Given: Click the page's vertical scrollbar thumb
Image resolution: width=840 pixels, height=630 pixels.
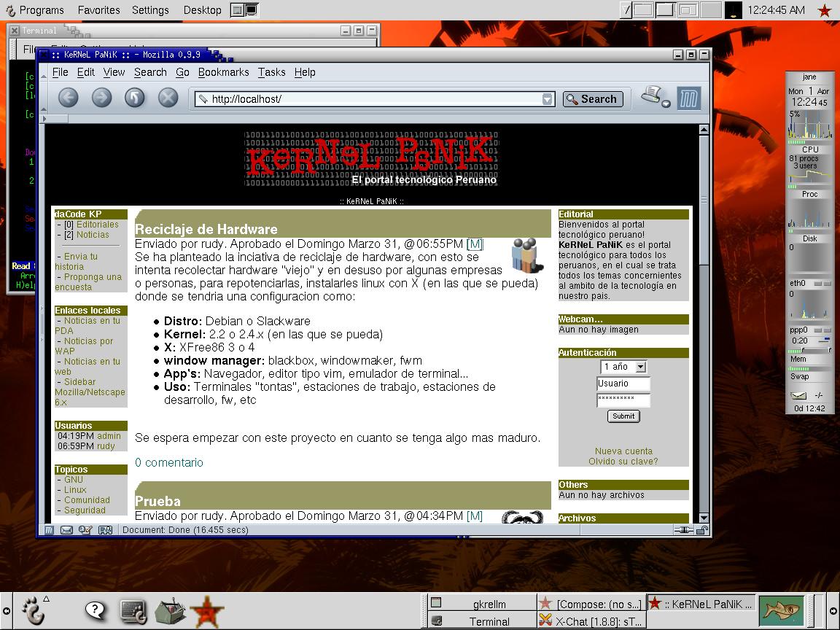Looking at the screenshot, I should point(704,199).
